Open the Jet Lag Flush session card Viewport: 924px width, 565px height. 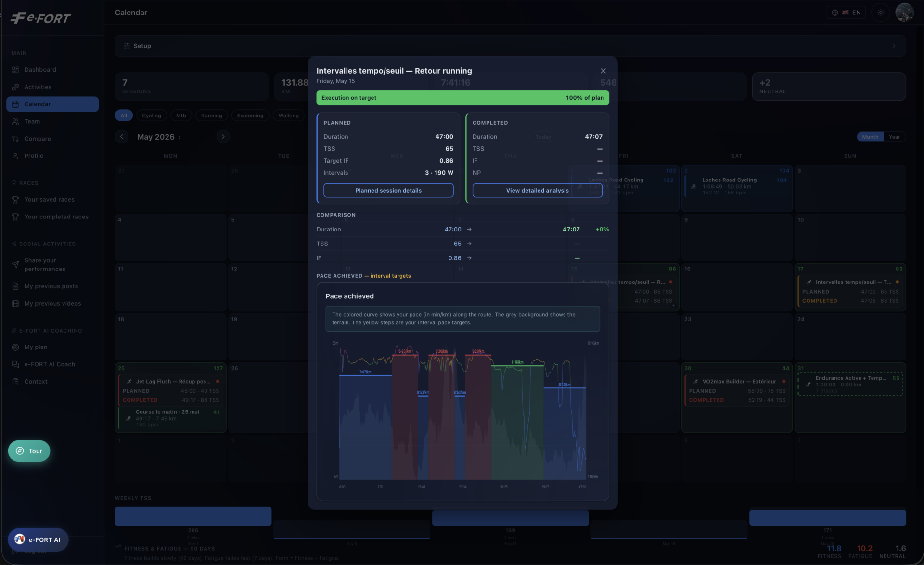tap(171, 390)
